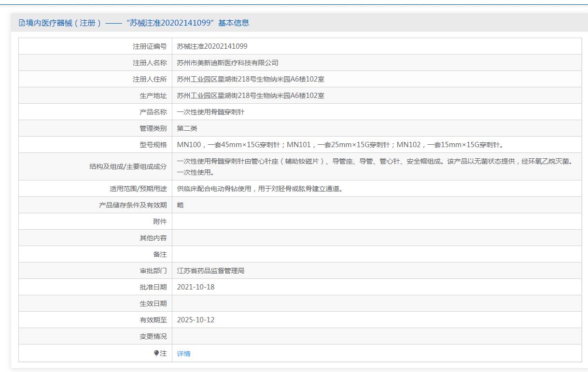The height and width of the screenshot is (372, 588).
Task: Click the approval date 2021-10-18
Action: coord(196,287)
